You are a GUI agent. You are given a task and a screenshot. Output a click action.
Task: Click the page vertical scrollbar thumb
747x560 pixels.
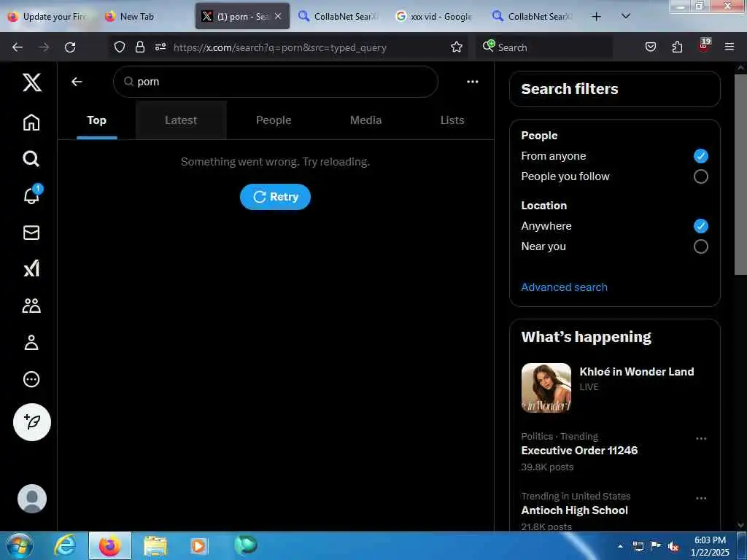[x=740, y=174]
